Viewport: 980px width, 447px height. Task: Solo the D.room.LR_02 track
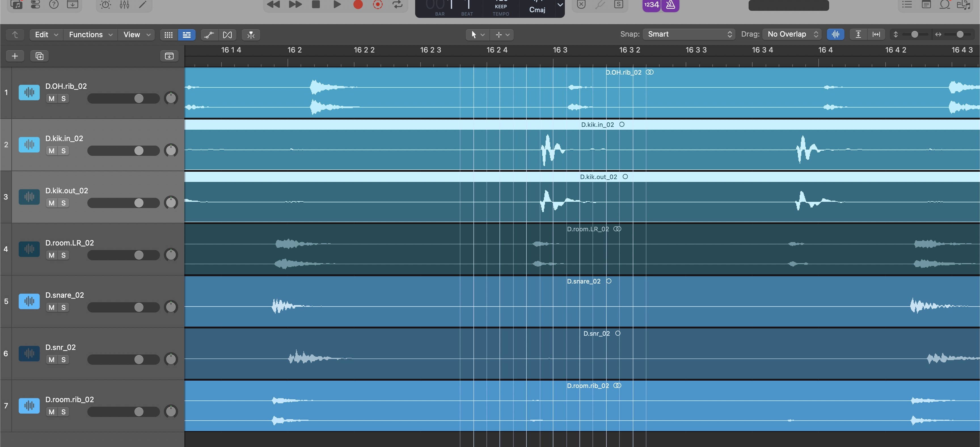click(64, 255)
